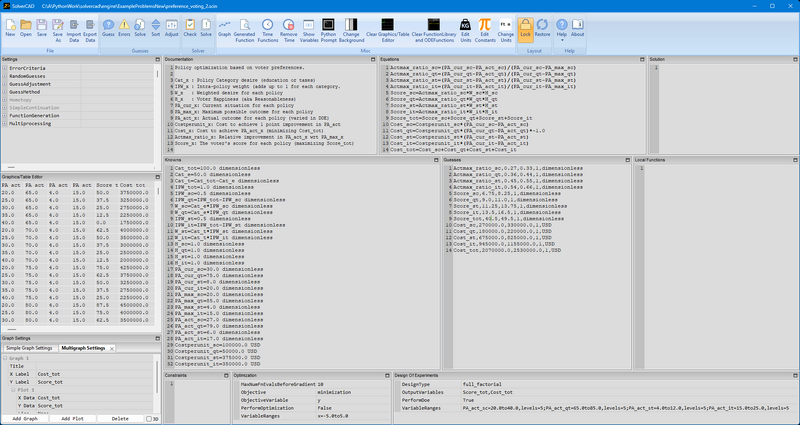Screen dimensions: 800x425
Task: Float the Design Of Experiments panel icon
Action: click(x=795, y=376)
